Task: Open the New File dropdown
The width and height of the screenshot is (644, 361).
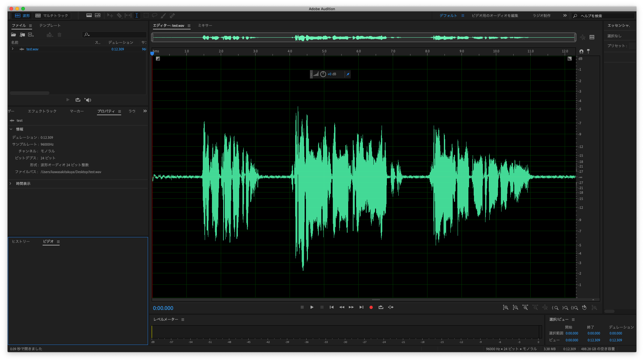Action: [x=31, y=35]
